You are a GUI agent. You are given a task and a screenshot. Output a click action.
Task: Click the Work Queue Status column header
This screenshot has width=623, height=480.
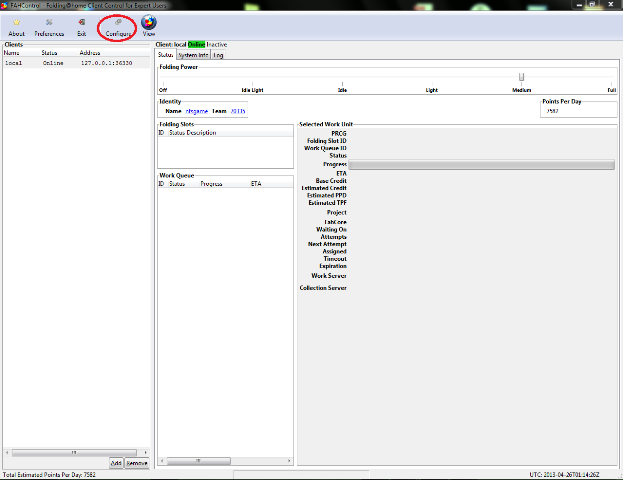(x=177, y=184)
